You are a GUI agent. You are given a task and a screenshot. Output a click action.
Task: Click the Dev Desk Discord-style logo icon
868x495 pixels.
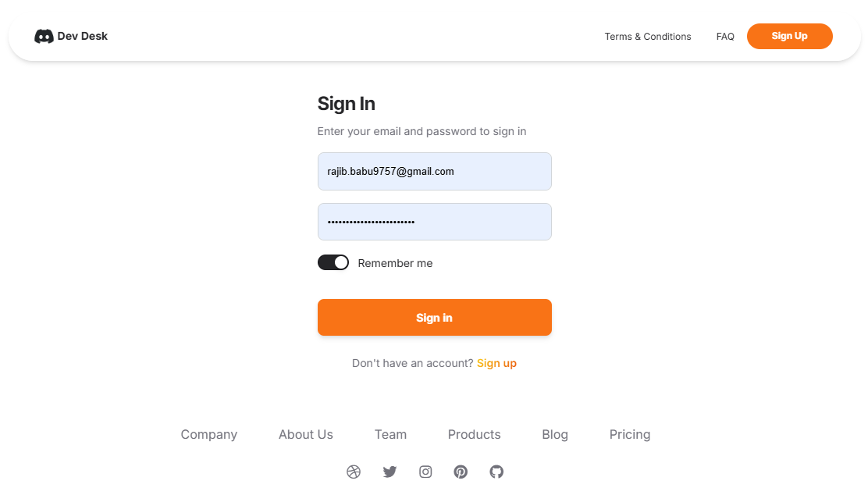pyautogui.click(x=44, y=37)
